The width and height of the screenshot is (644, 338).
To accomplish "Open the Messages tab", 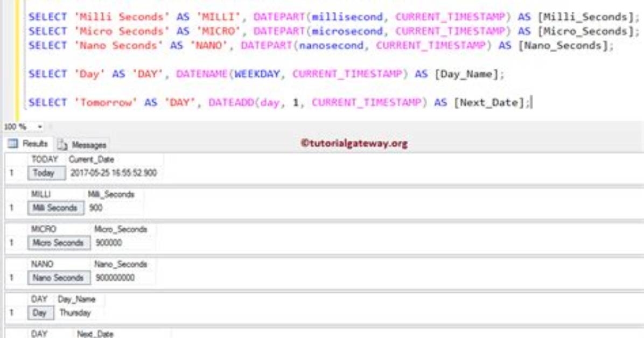I will click(x=82, y=145).
